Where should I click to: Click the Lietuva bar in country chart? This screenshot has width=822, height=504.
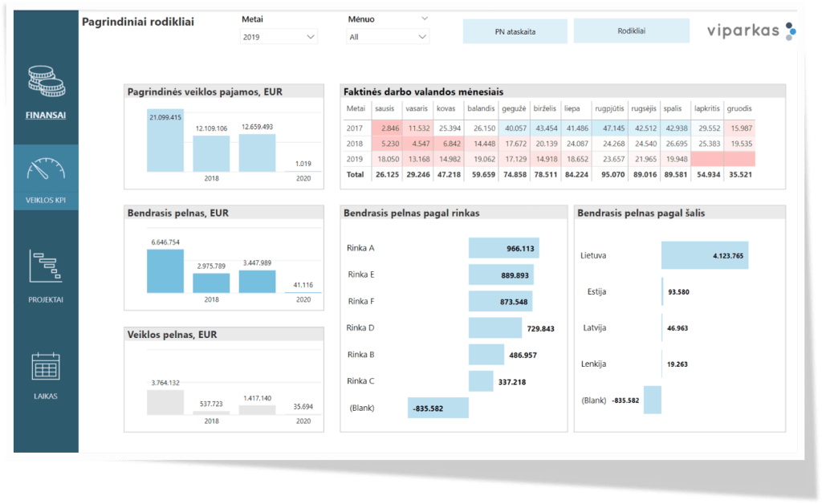click(x=704, y=255)
